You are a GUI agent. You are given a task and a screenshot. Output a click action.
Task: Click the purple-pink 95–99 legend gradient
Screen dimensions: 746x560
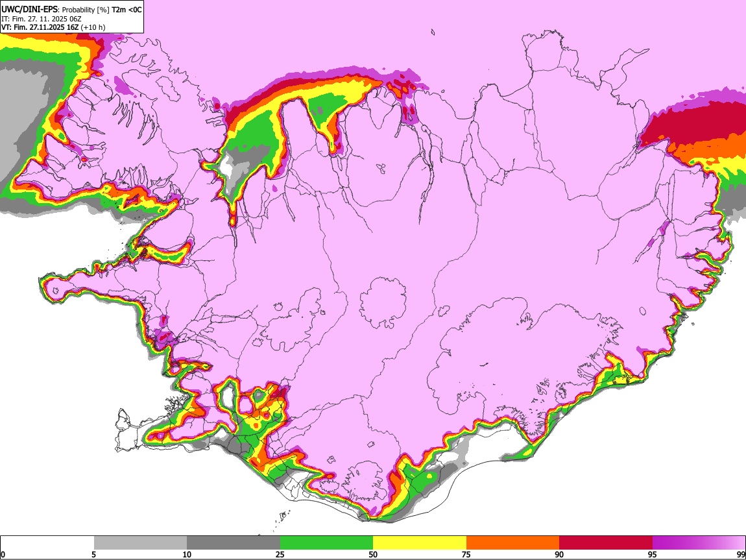pos(699,542)
